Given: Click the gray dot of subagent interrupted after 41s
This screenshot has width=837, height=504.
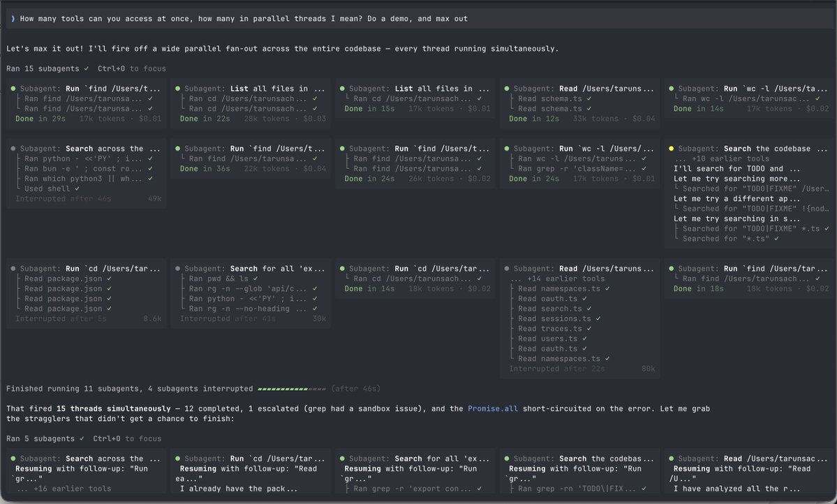Looking at the screenshot, I should pyautogui.click(x=178, y=269).
